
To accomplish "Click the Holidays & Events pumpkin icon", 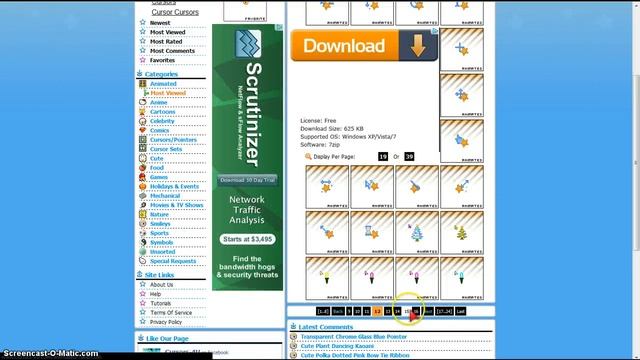I will (x=142, y=186).
